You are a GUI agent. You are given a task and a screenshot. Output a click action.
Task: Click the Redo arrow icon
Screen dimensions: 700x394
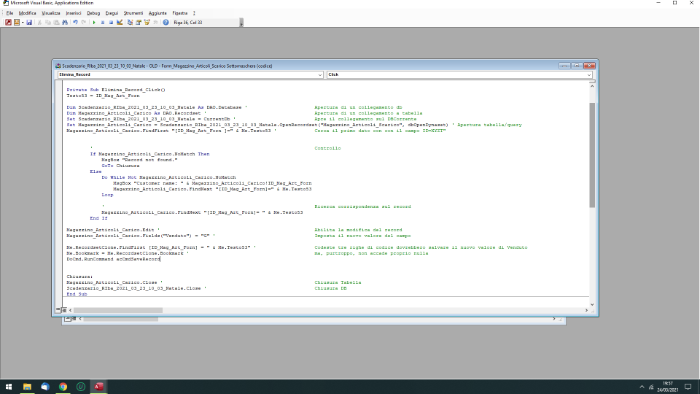[83, 22]
